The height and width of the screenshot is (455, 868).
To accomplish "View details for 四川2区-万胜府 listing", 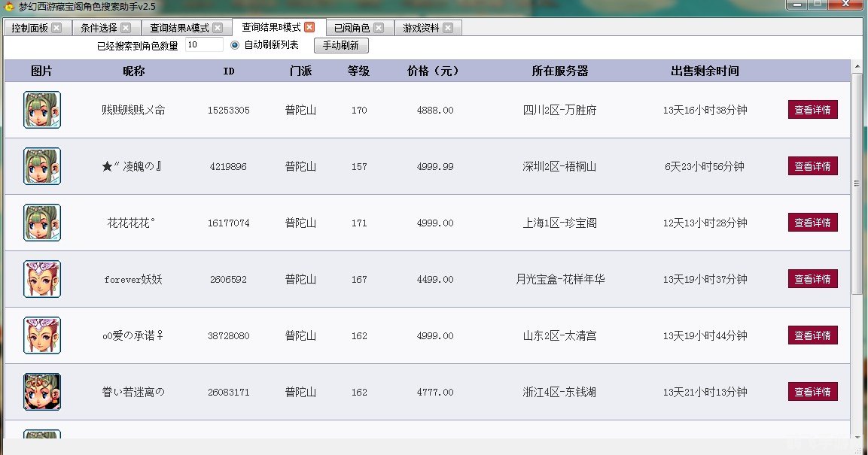I will point(812,110).
